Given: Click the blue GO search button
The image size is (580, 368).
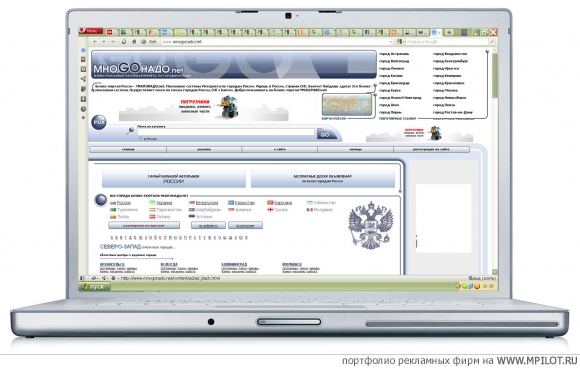Looking at the screenshot, I should coord(326,135).
